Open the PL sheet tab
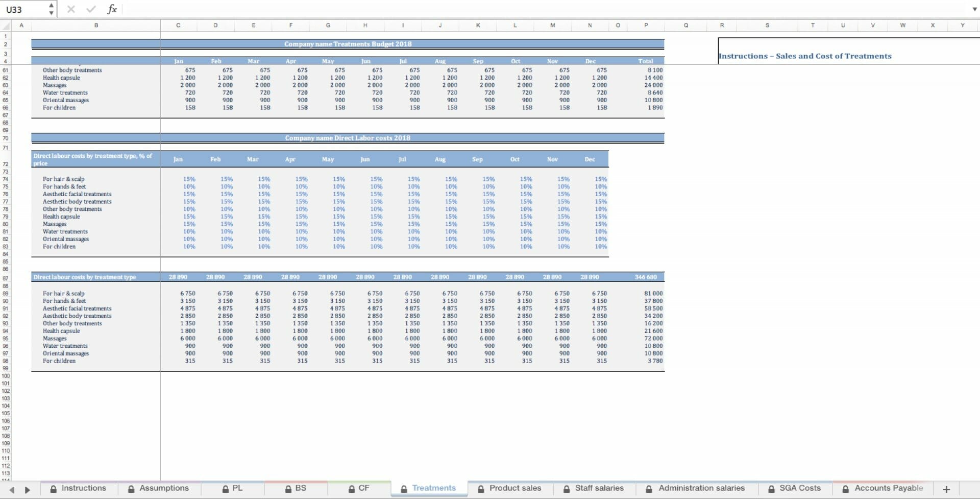Screen dimensions: 980x499 click(x=232, y=488)
